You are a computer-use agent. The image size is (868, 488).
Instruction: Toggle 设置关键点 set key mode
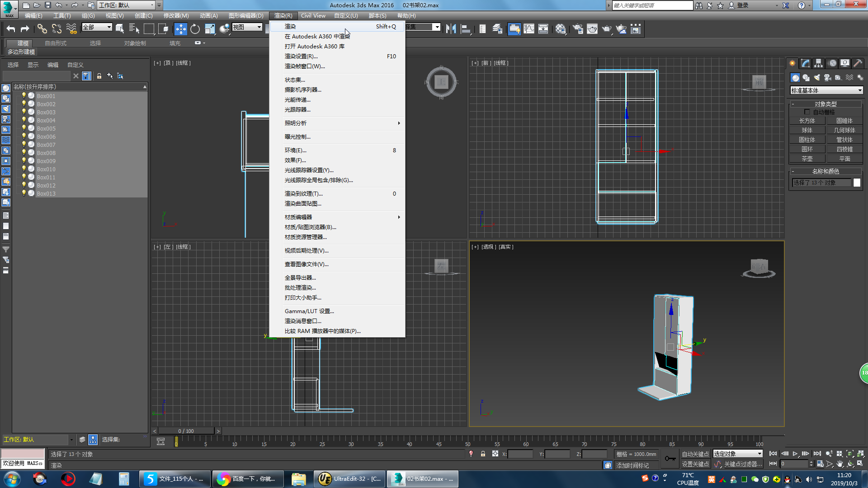(695, 465)
